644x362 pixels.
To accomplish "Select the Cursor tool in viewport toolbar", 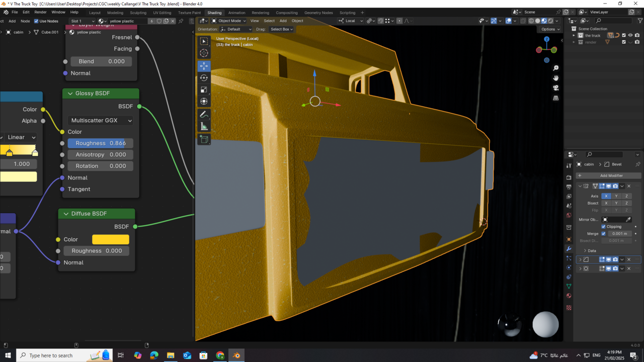I will (204, 53).
